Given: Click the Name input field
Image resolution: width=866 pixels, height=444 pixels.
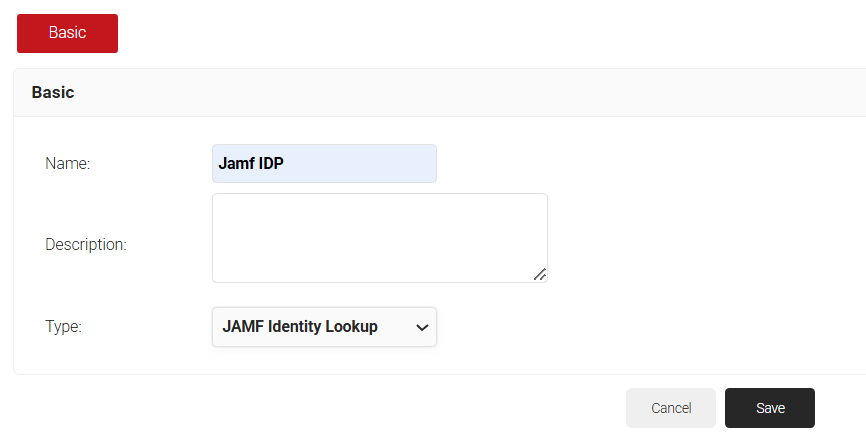Looking at the screenshot, I should click(324, 163).
